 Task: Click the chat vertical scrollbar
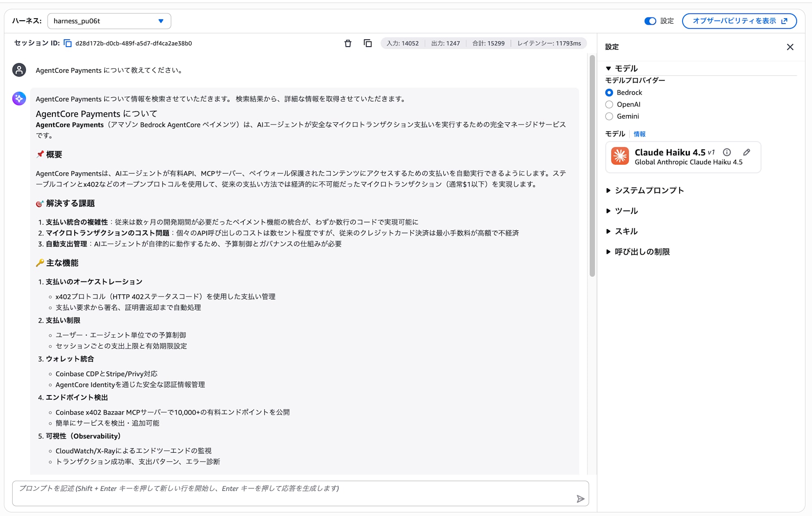click(x=592, y=166)
